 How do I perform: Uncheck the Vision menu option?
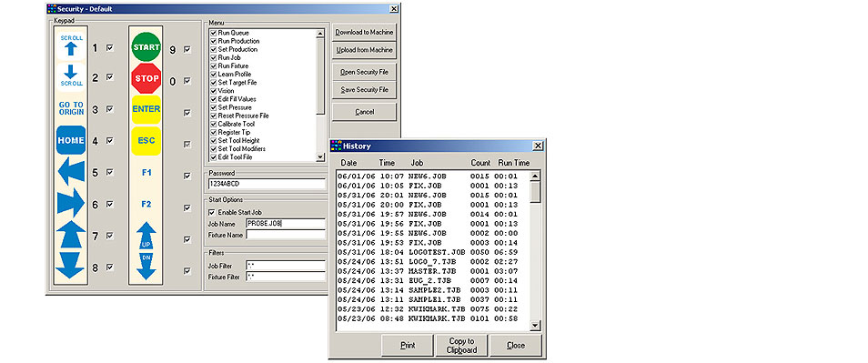tap(213, 91)
